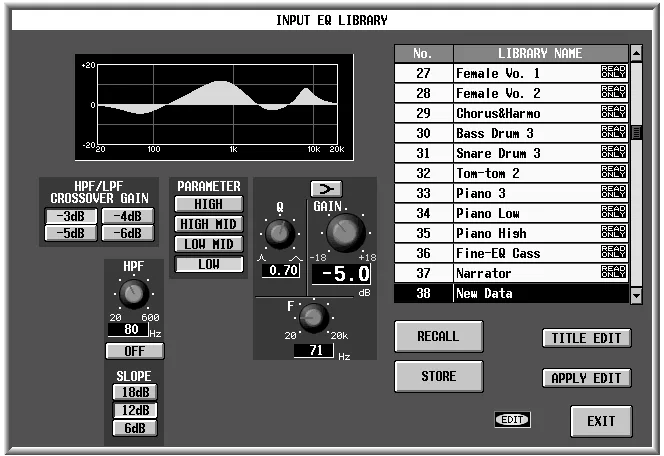Select the HIGH MID parameter band
The width and height of the screenshot is (664, 456).
pos(209,224)
